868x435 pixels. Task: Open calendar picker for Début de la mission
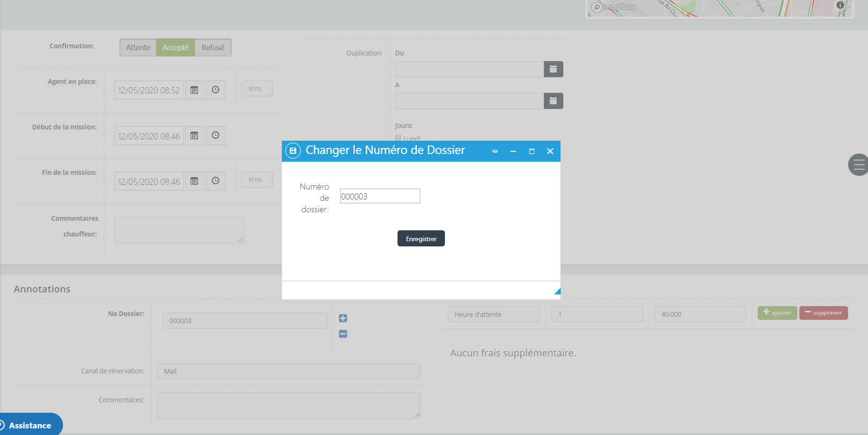click(x=194, y=136)
